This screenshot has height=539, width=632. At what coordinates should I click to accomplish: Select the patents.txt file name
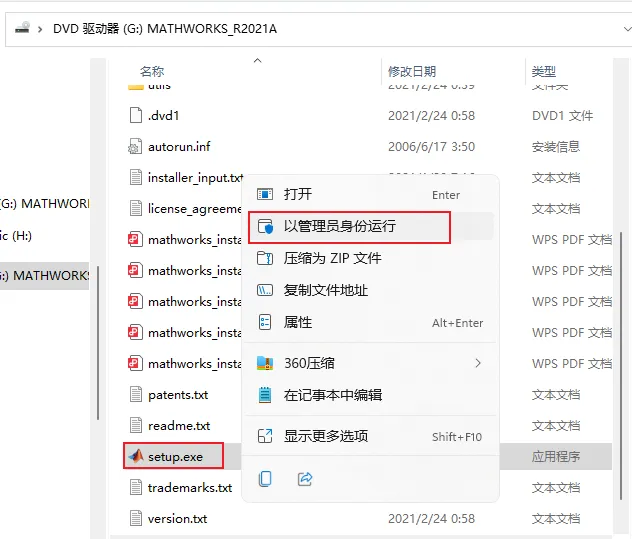(x=178, y=395)
